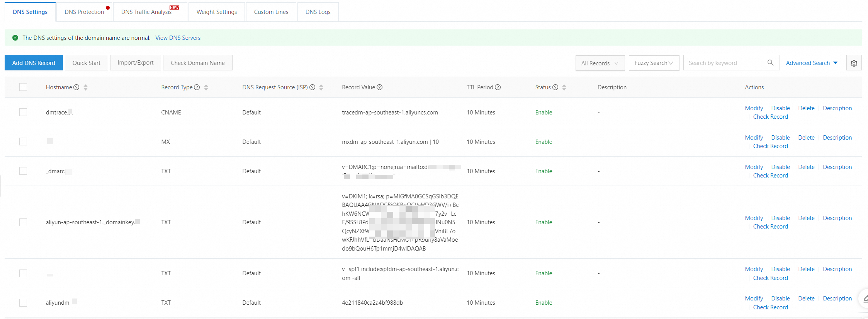Open the All Records filter dropdown
The width and height of the screenshot is (868, 319).
point(600,63)
